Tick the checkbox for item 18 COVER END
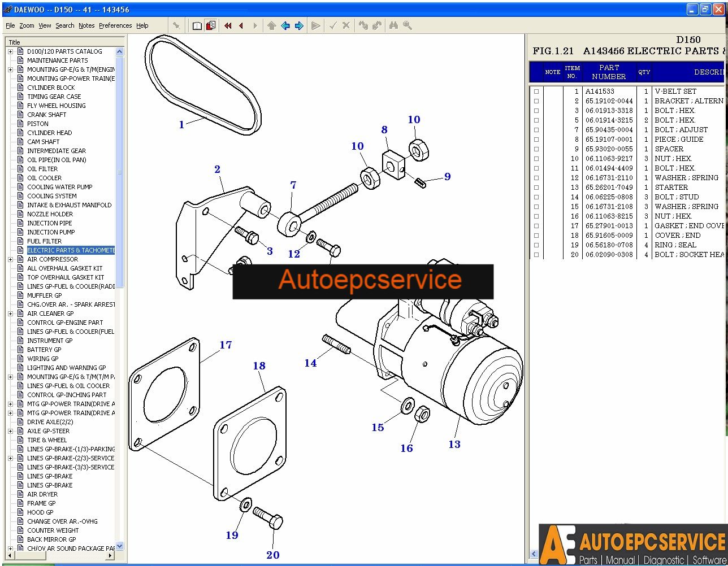This screenshot has height=566, width=728. [x=536, y=236]
